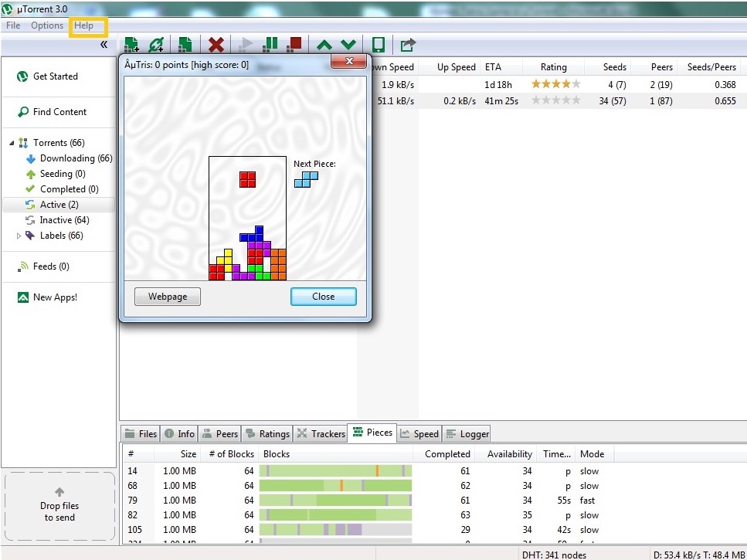This screenshot has width=747, height=560.
Task: Click the green phone Remote icon
Action: 379,45
